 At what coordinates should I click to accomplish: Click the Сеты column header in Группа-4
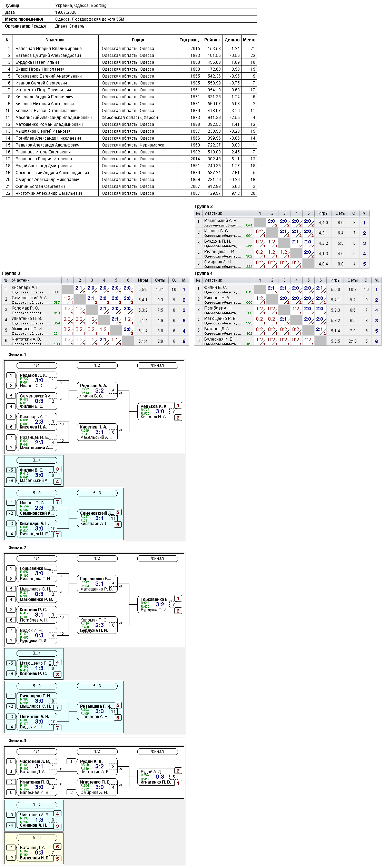tap(353, 280)
